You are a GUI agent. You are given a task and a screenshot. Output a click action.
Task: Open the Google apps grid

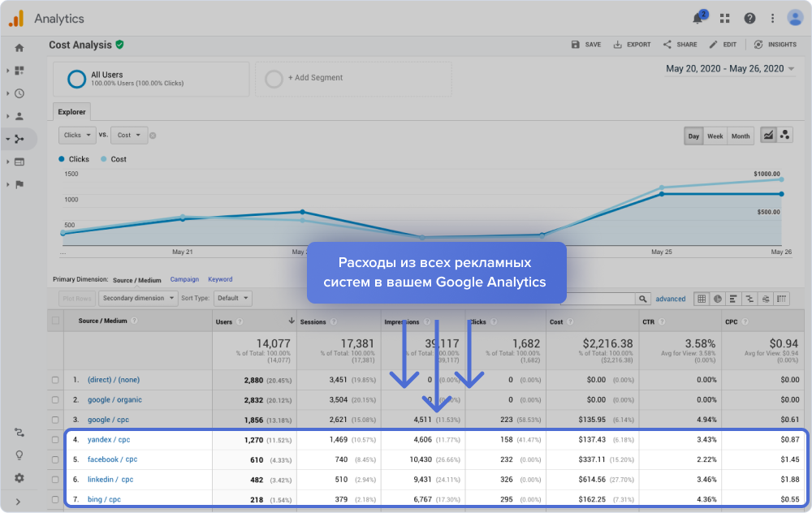tap(725, 19)
